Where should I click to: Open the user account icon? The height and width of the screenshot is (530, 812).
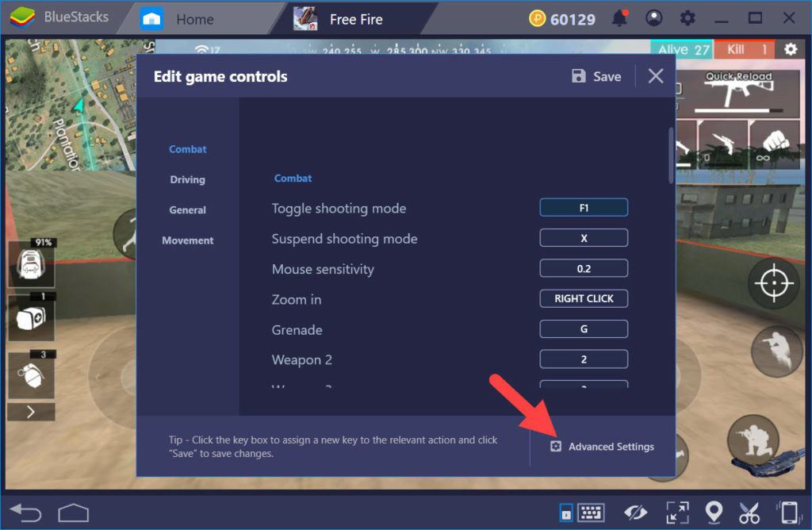click(x=653, y=17)
